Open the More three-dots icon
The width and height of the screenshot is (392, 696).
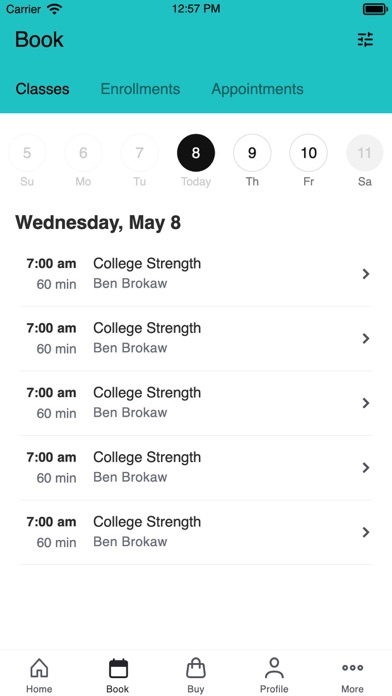[x=352, y=668]
